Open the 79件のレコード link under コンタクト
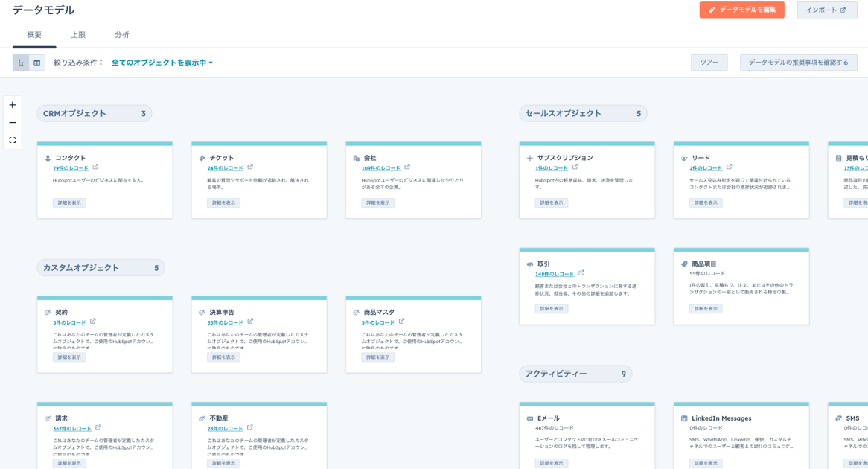 (x=71, y=167)
